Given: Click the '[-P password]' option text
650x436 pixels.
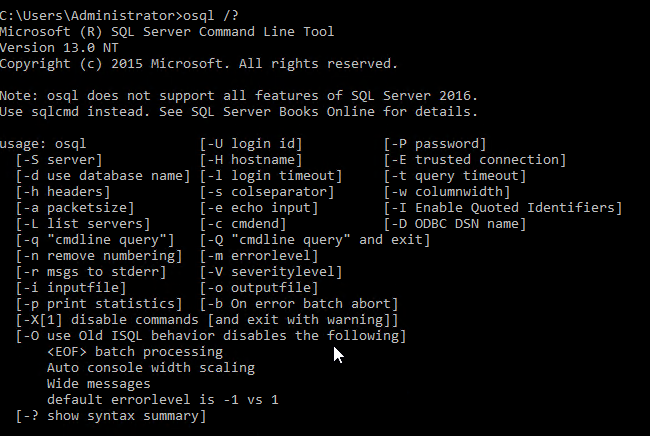Looking at the screenshot, I should [x=435, y=143].
